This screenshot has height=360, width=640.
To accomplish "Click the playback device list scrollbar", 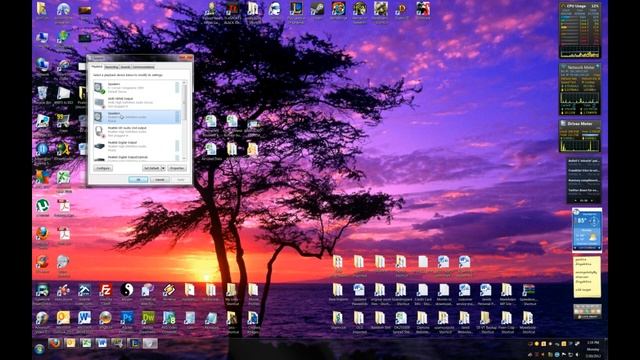I will (x=184, y=120).
